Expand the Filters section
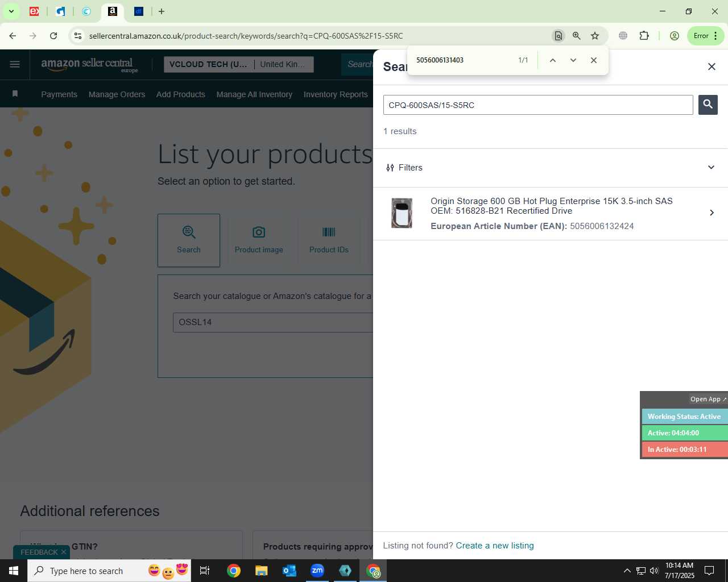728x582 pixels. pos(551,168)
